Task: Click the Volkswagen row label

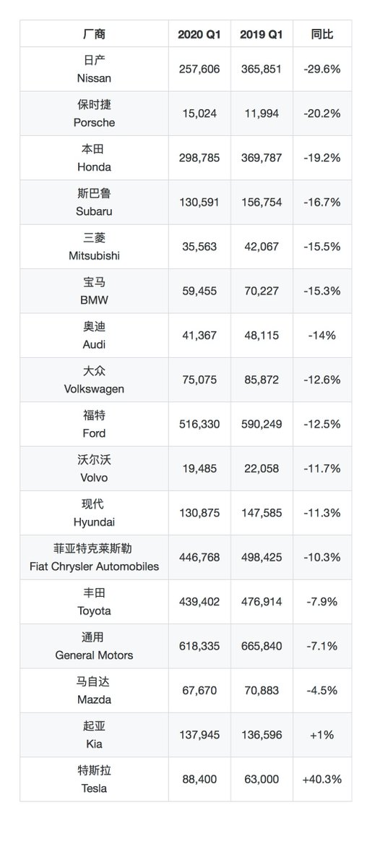Action: (x=94, y=380)
